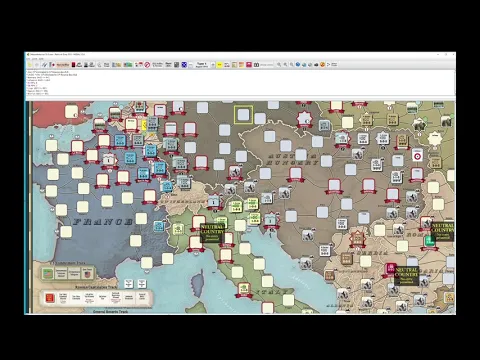Select the bright green unit counter in Romania
480x360 pixels.
coord(430,241)
